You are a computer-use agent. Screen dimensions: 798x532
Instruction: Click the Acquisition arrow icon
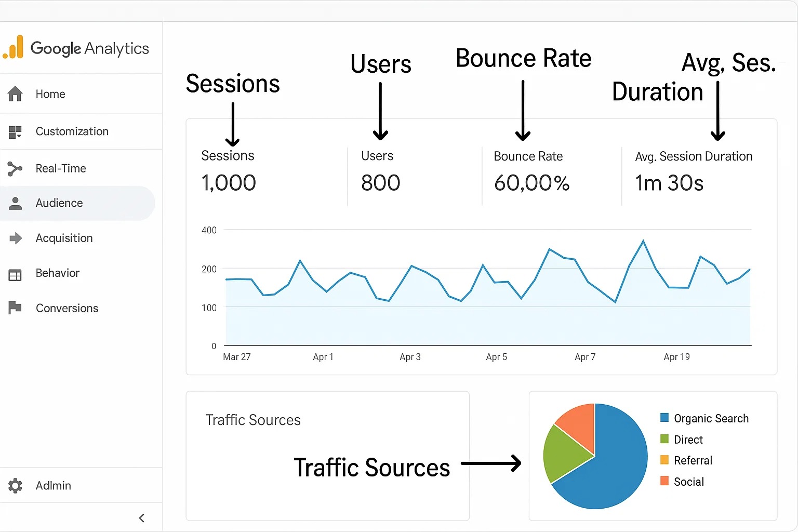point(16,238)
